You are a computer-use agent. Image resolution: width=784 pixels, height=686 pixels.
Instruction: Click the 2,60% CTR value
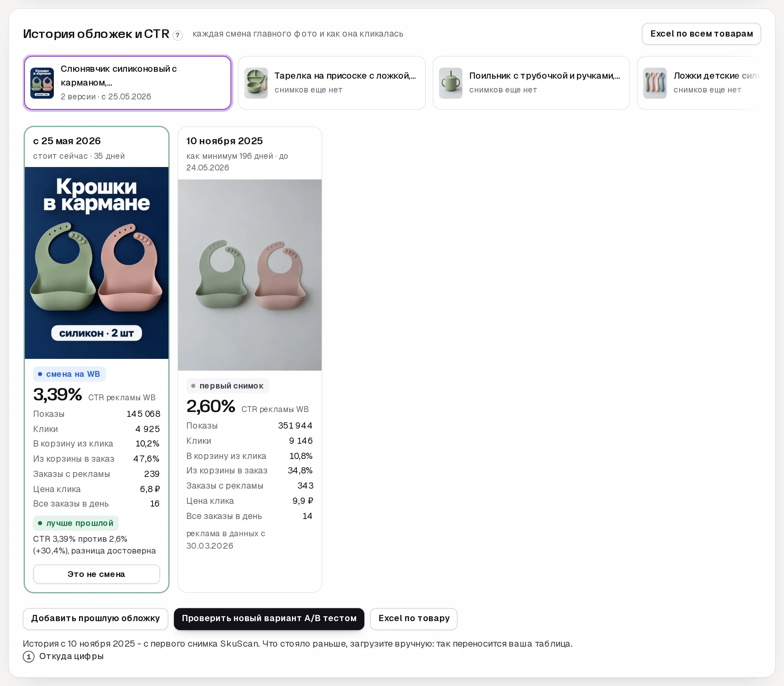click(x=210, y=406)
